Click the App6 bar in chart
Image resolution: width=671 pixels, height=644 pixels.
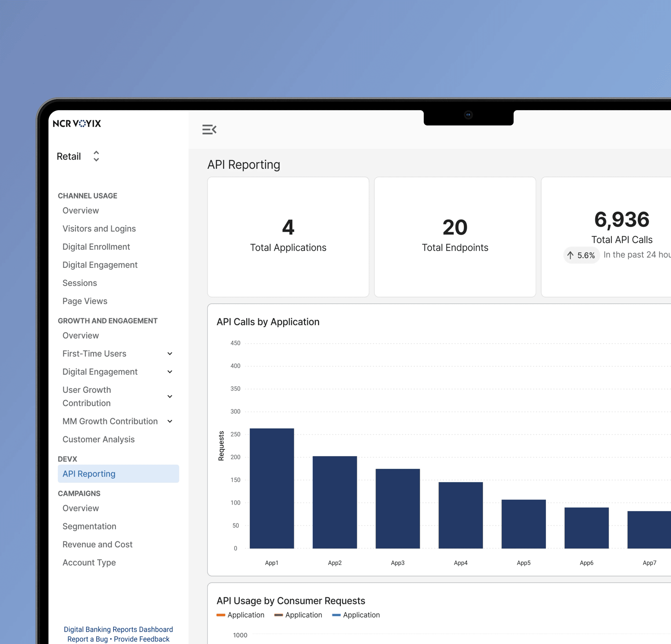tap(587, 528)
